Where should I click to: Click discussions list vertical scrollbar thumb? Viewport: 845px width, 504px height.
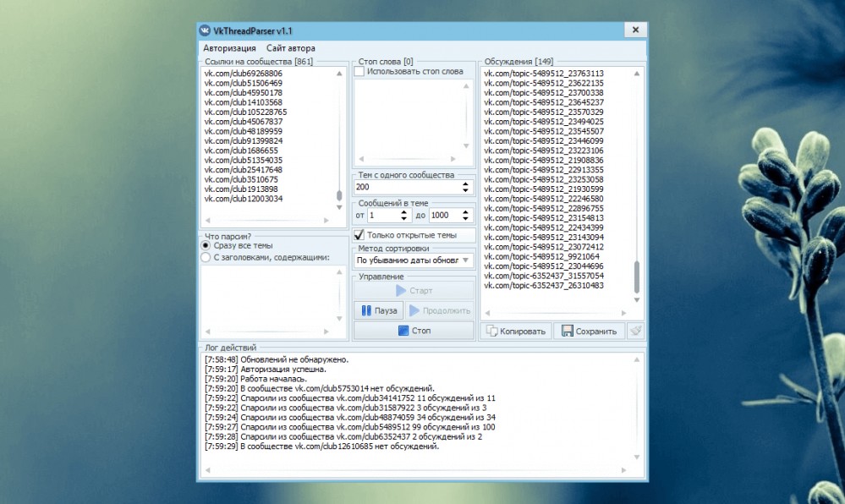pyautogui.click(x=636, y=277)
